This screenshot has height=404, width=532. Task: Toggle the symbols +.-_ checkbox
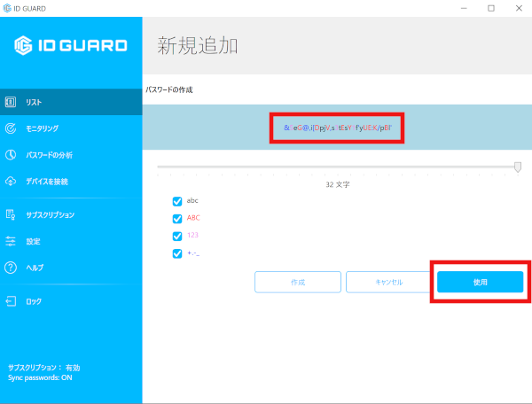click(x=177, y=253)
